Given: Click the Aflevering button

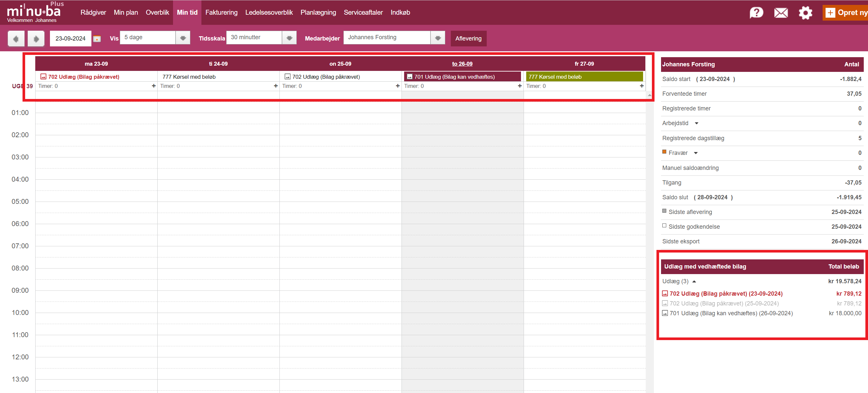Looking at the screenshot, I should point(468,39).
